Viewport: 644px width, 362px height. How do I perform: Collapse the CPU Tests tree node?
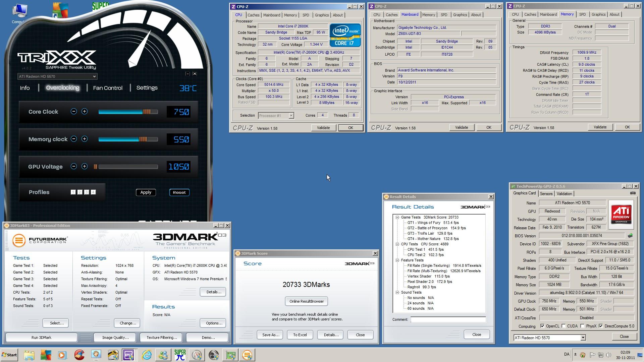pyautogui.click(x=397, y=244)
